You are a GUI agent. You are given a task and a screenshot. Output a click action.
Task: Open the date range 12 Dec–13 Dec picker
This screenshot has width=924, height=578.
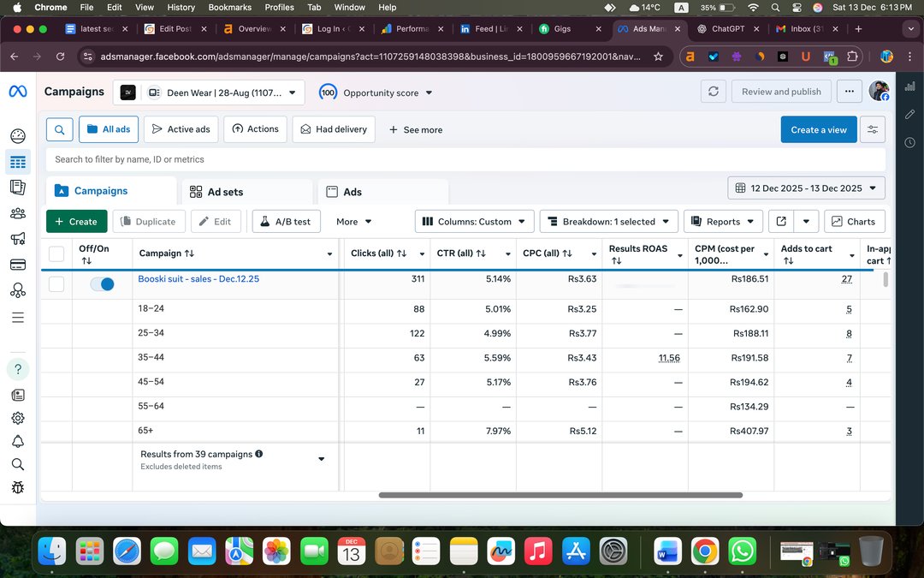click(806, 188)
